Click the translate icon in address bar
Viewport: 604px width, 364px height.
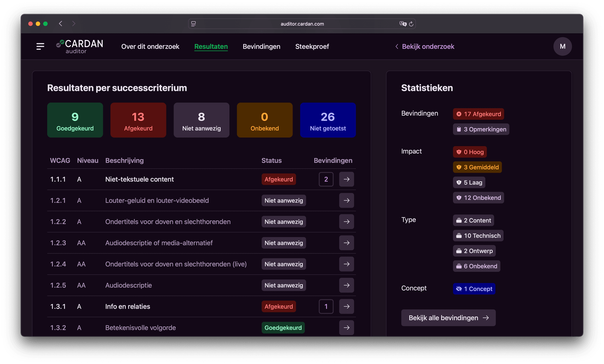point(403,24)
